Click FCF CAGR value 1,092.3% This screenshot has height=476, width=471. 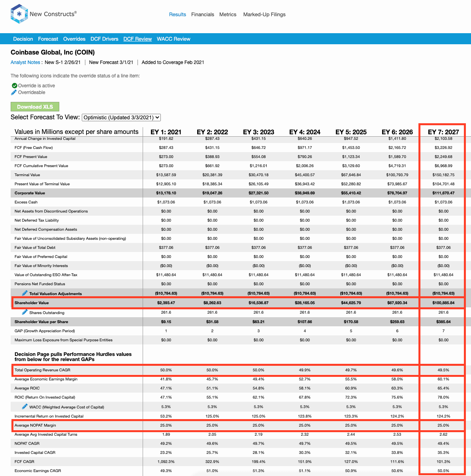166,462
